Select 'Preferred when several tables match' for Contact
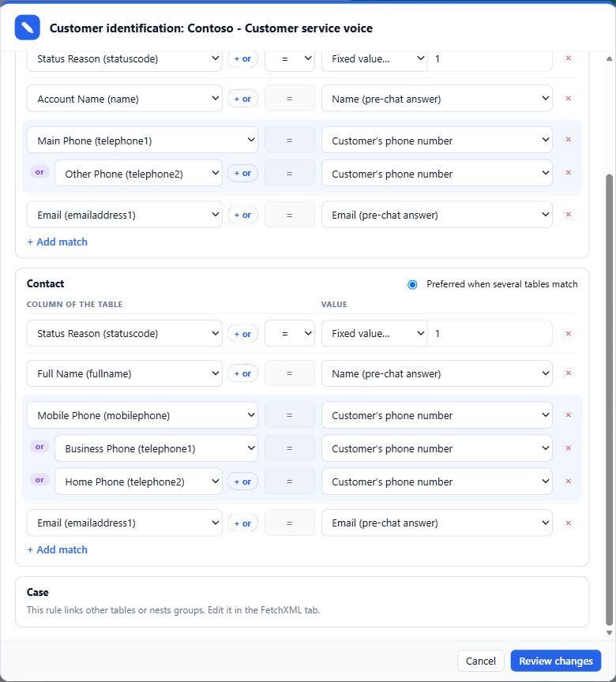The height and width of the screenshot is (682, 616). [x=412, y=284]
